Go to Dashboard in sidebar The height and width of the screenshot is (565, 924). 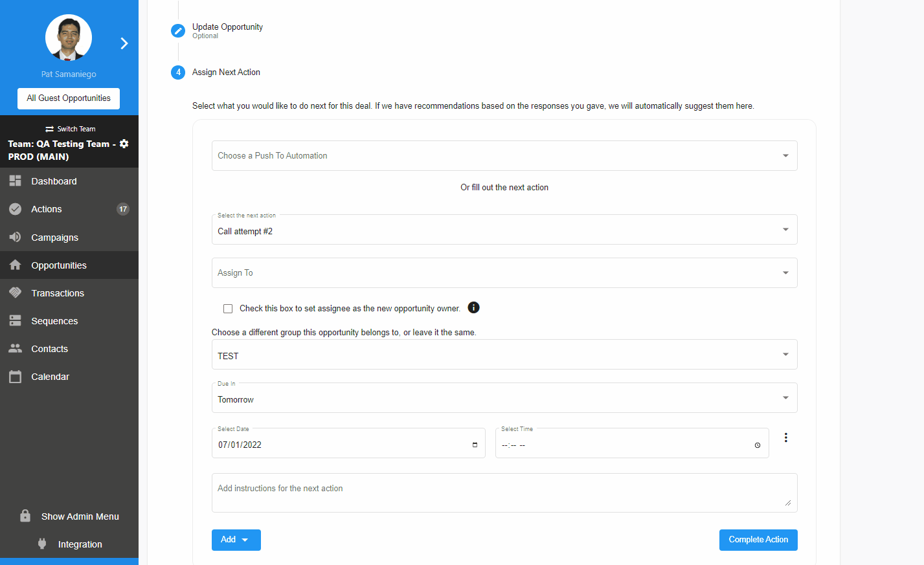tap(54, 181)
